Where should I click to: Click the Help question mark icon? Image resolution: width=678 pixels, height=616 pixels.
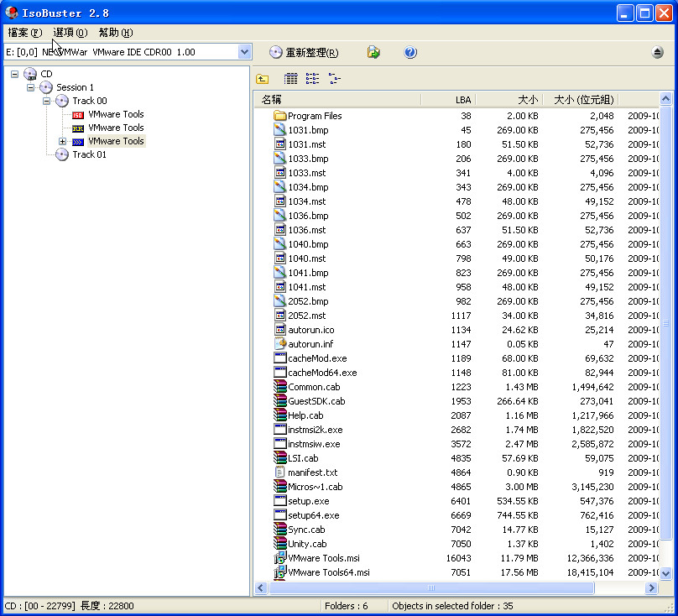[409, 52]
